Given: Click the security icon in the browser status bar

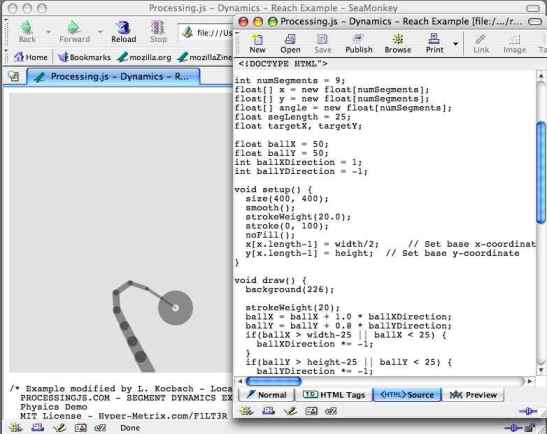Looking at the screenshot, I should 531,428.
